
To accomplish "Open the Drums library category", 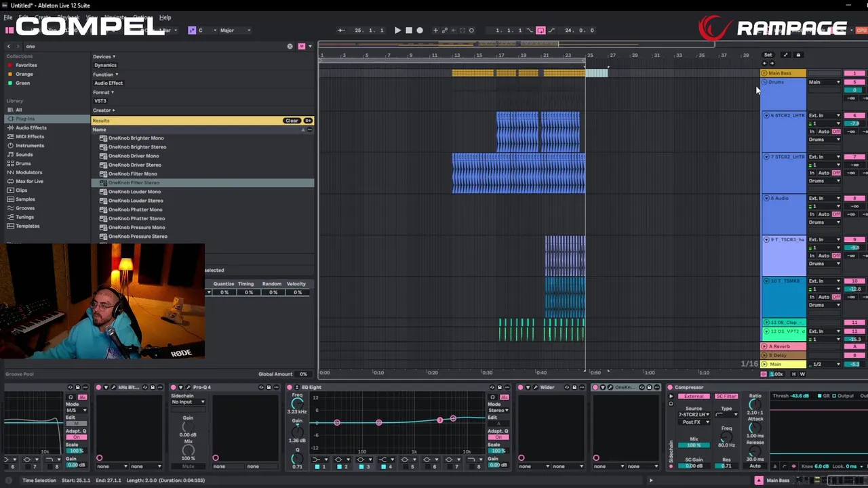I will 23,163.
